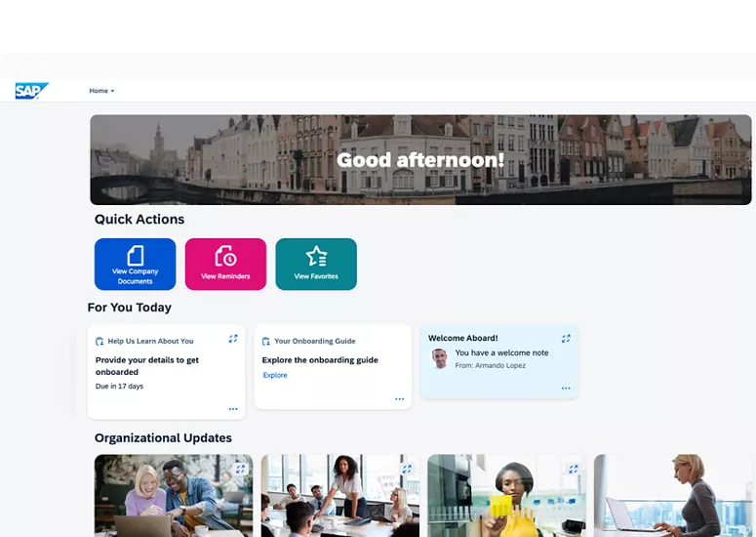This screenshot has height=537, width=756.
Task: Click Armando Lopez's profile photo
Action: pos(440,358)
